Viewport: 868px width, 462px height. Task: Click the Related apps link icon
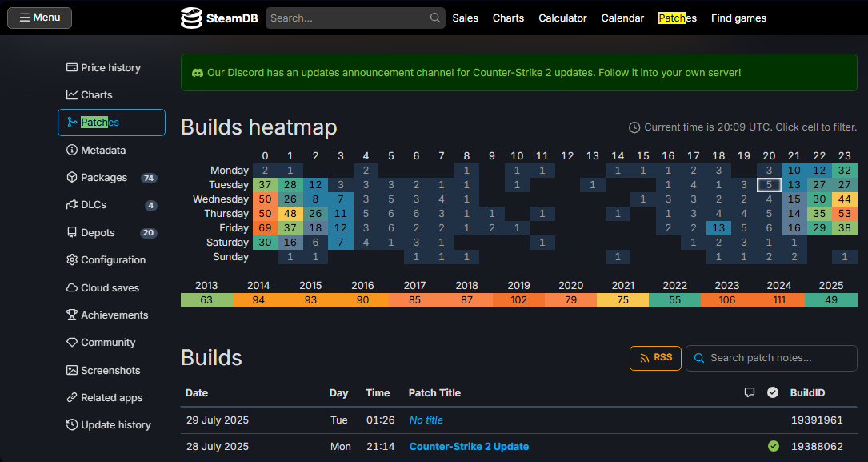(72, 397)
